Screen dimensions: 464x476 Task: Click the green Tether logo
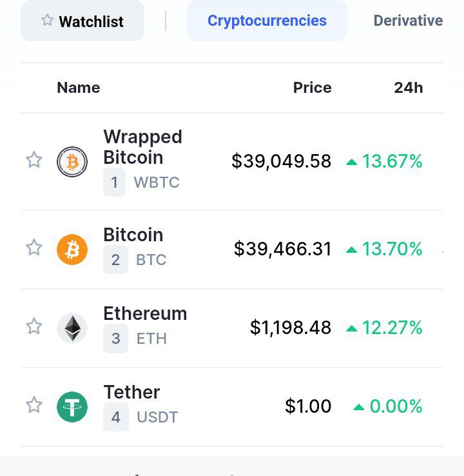click(x=72, y=407)
